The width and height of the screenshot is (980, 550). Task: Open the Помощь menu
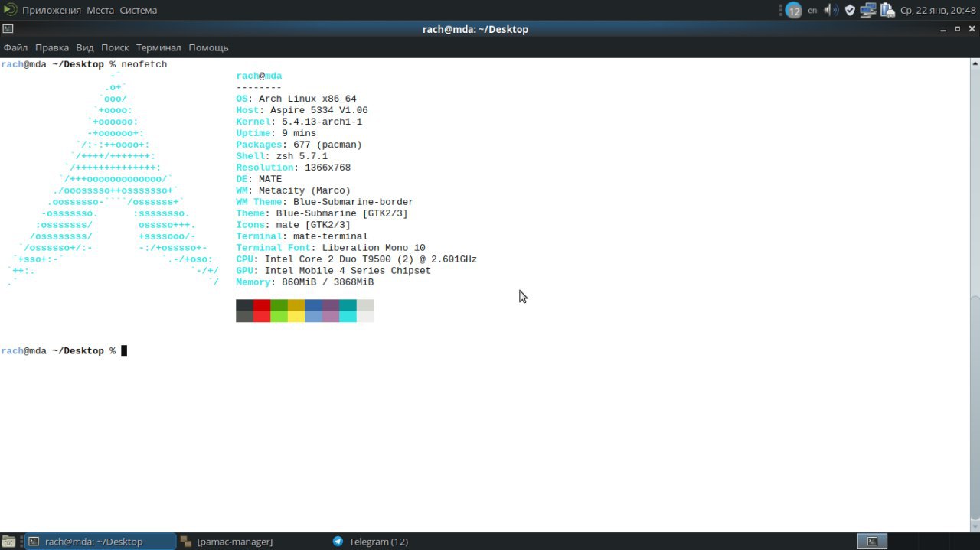pyautogui.click(x=208, y=47)
